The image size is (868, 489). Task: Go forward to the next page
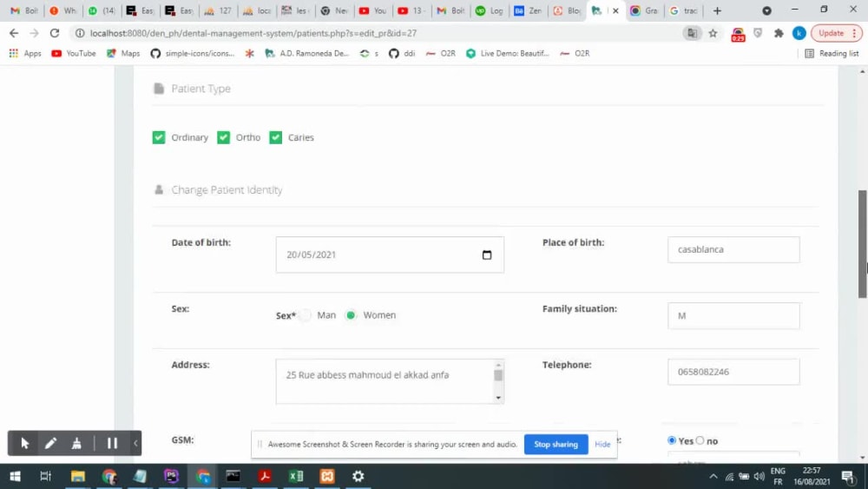tap(35, 33)
